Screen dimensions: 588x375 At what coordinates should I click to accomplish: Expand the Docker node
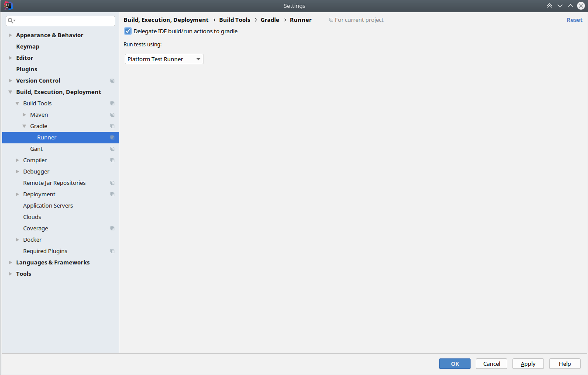click(17, 240)
